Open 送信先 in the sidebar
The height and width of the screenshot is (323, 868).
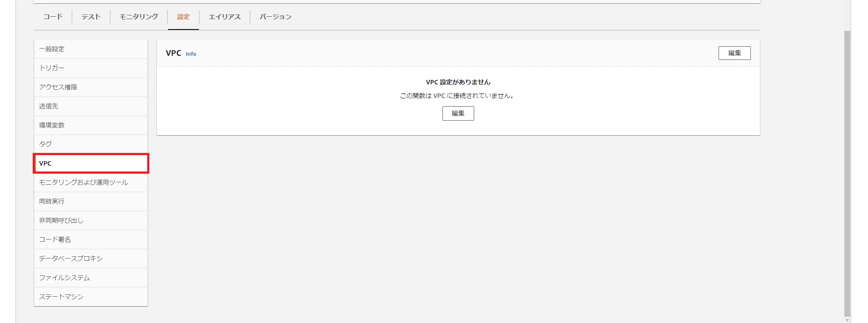tap(91, 106)
